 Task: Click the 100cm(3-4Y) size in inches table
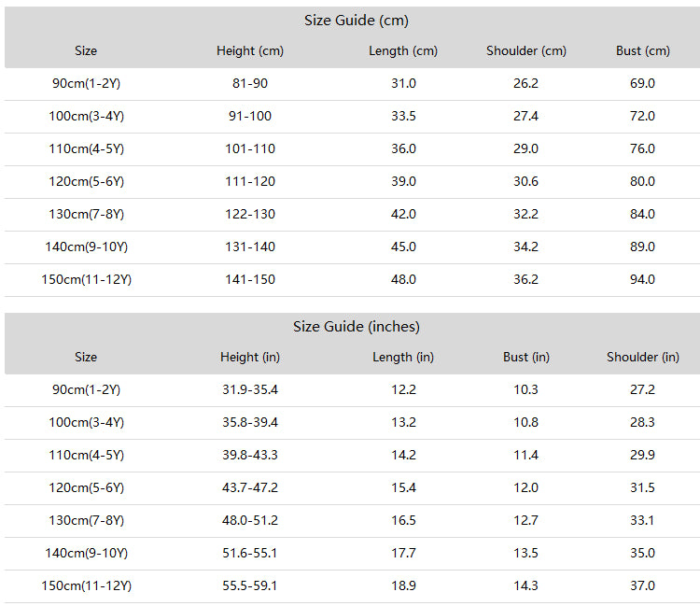[x=86, y=423]
